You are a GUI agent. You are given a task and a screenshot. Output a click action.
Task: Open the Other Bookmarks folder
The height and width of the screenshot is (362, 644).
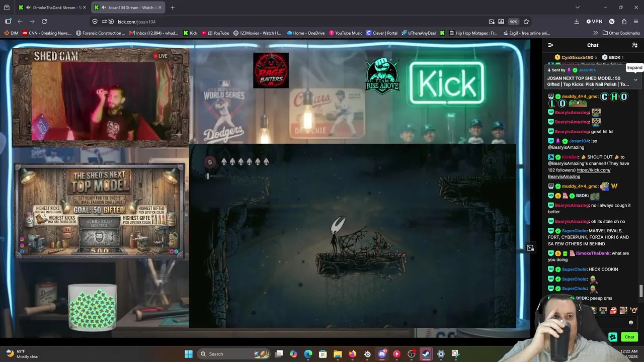621,33
